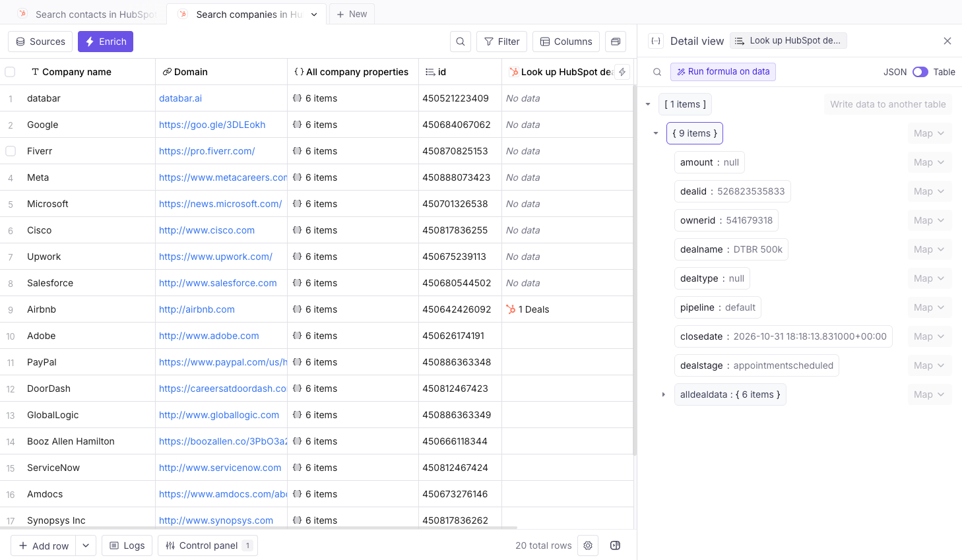Open the Control panel
This screenshot has width=962, height=560.
208,545
